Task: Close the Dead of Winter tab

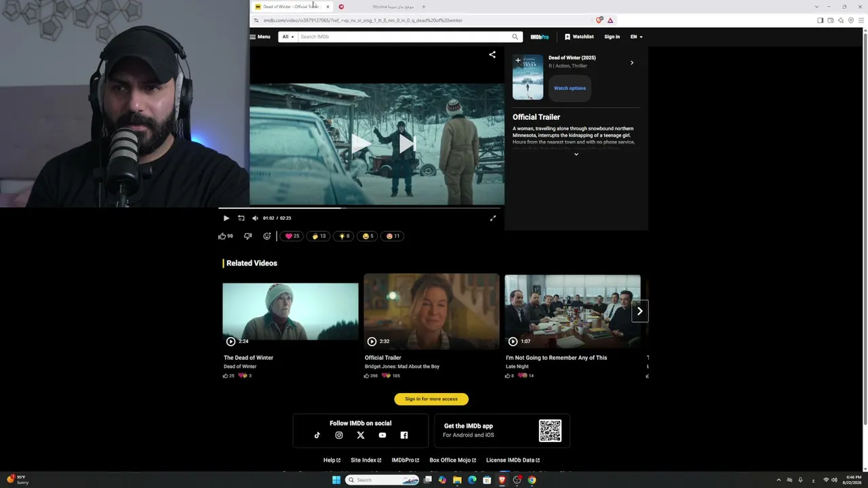Action: click(x=328, y=7)
